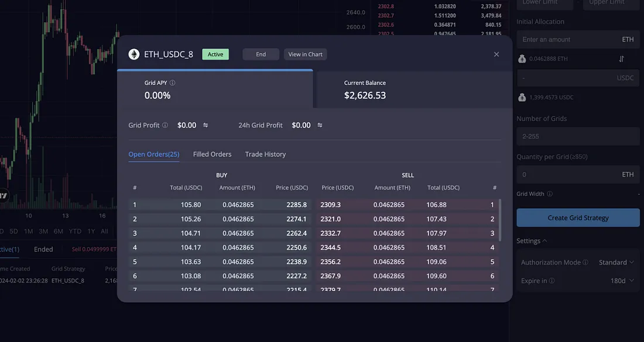Click buy price 2274.1
The height and width of the screenshot is (342, 644).
(297, 219)
